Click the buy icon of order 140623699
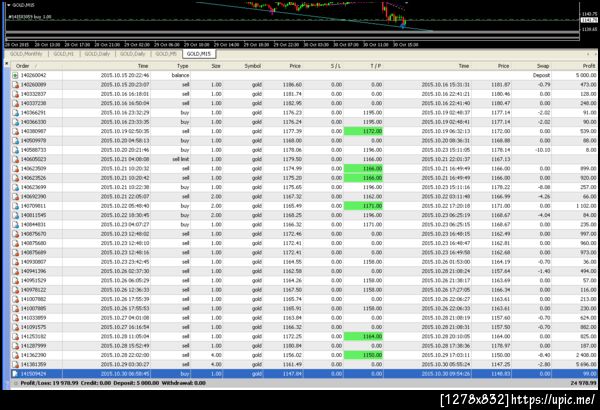The image size is (600, 410). pos(15,187)
